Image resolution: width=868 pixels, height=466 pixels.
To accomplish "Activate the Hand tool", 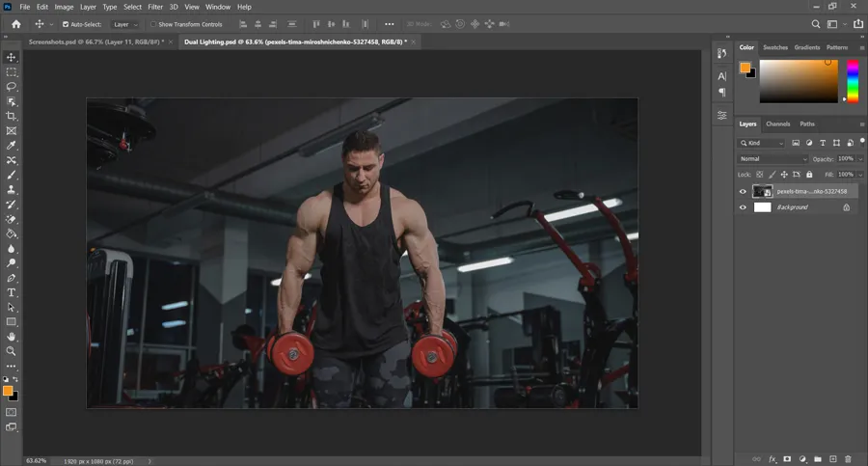I will [12, 337].
